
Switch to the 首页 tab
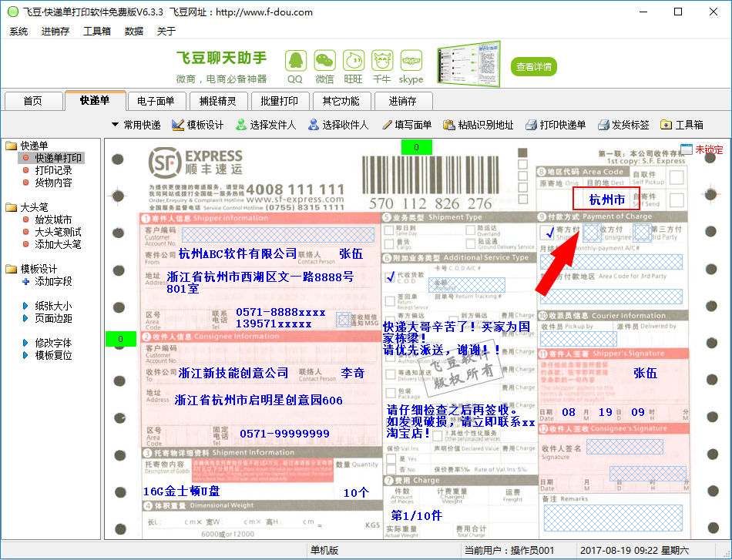(33, 101)
